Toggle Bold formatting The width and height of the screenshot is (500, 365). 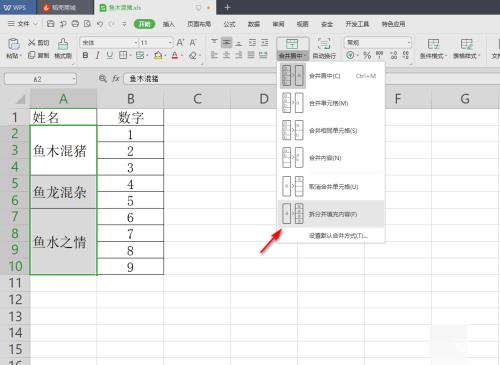(x=85, y=55)
